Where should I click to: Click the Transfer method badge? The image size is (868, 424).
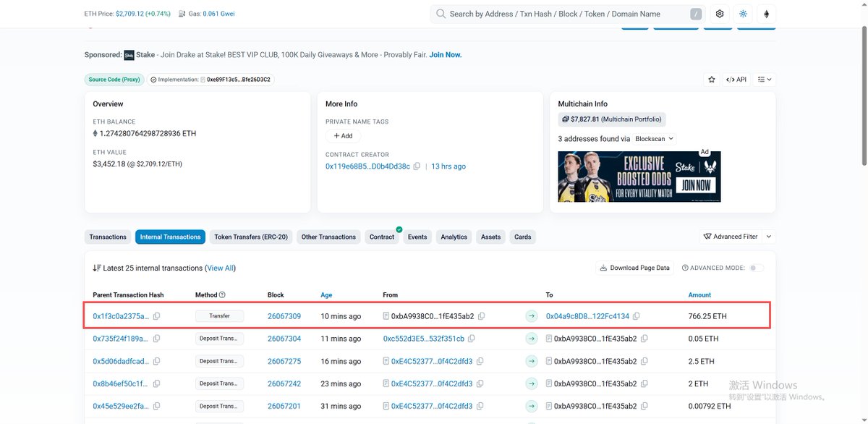click(x=220, y=316)
